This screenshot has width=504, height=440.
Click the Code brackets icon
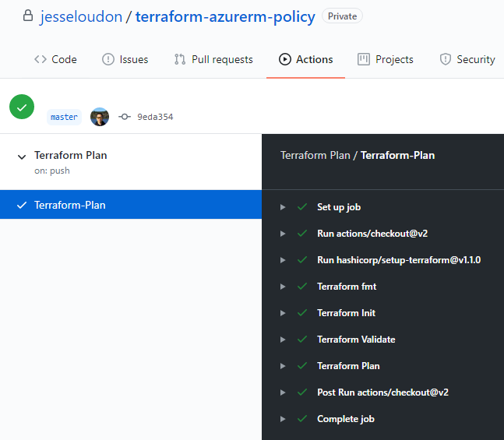coord(41,59)
